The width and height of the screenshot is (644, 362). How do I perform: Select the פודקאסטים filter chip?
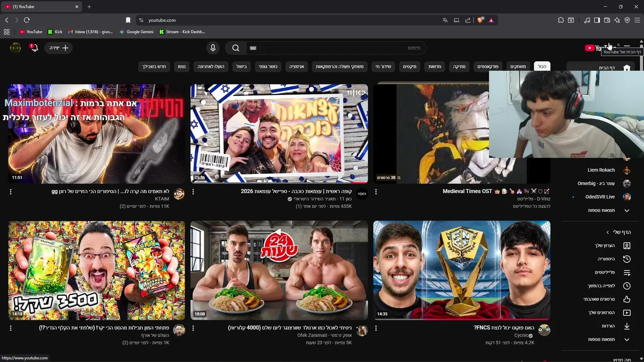488,66
